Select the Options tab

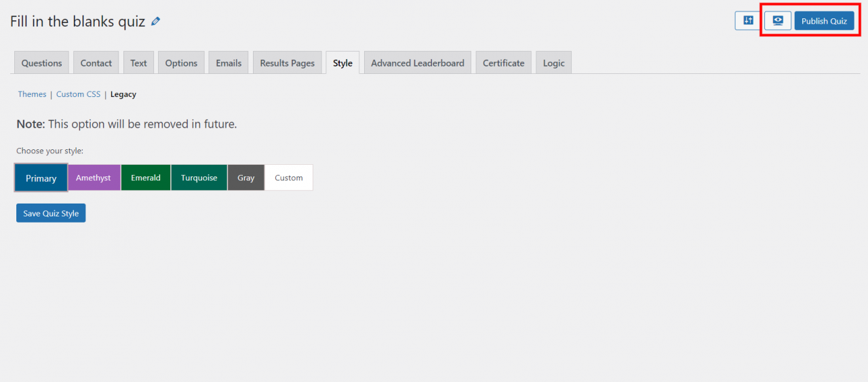181,62
